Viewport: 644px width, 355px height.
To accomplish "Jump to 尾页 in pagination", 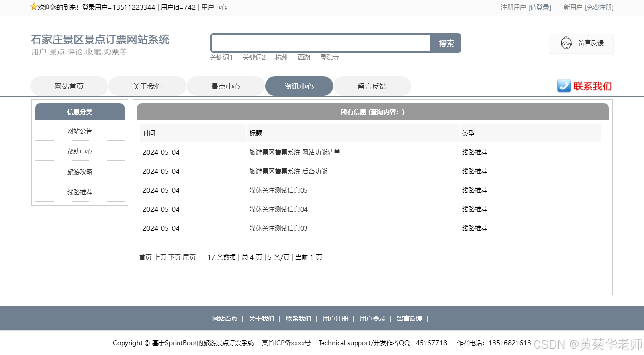I will [x=189, y=257].
